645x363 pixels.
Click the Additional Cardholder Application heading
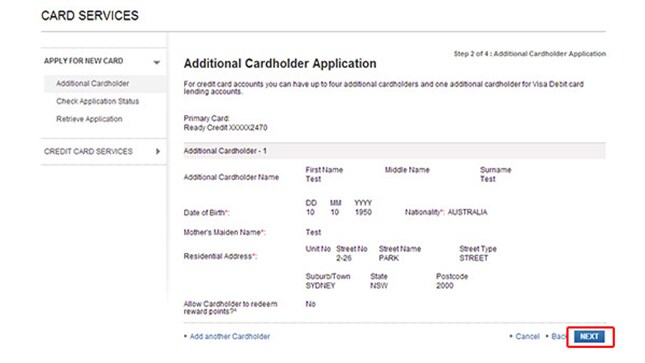(x=280, y=63)
